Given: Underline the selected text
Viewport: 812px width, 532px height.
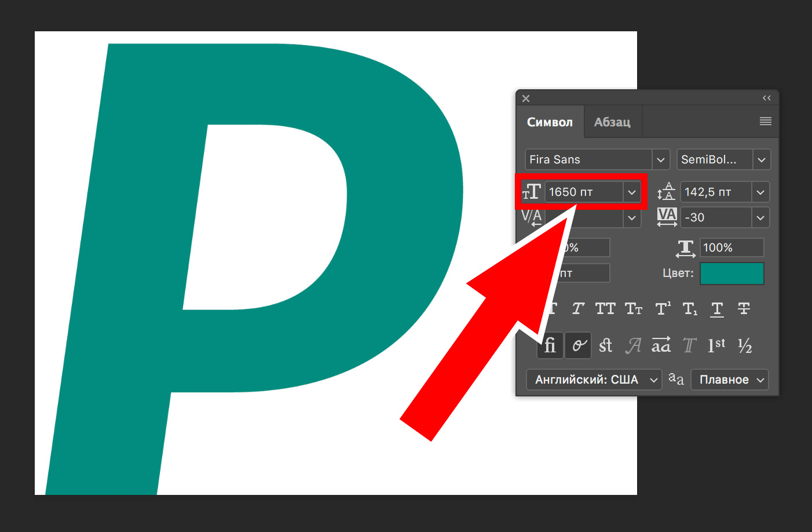Looking at the screenshot, I should pos(717,309).
